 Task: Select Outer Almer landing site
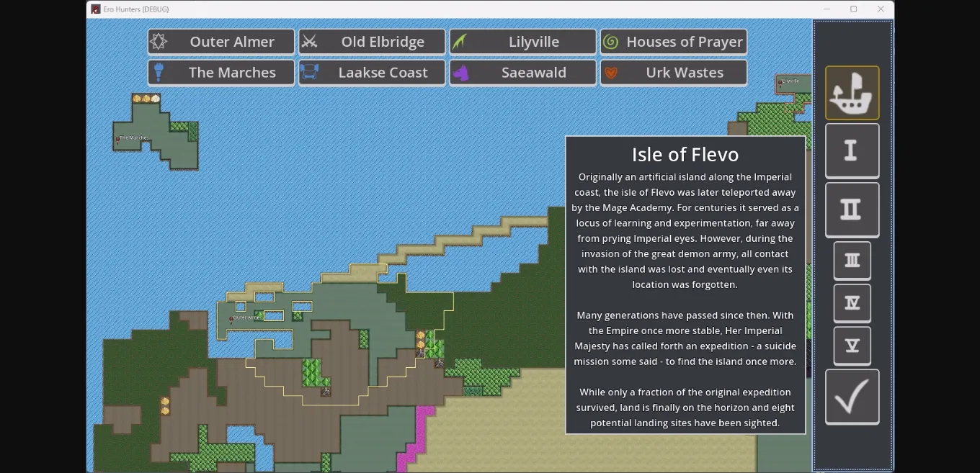(x=221, y=42)
